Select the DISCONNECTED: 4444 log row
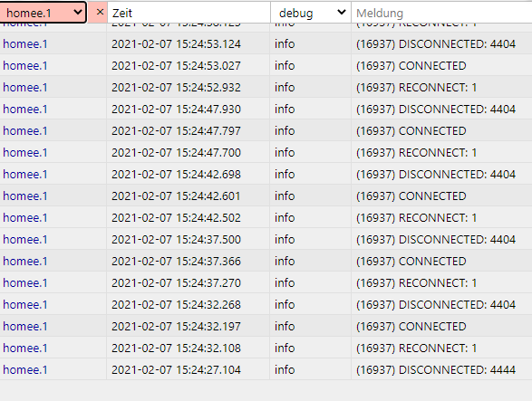 (266, 369)
